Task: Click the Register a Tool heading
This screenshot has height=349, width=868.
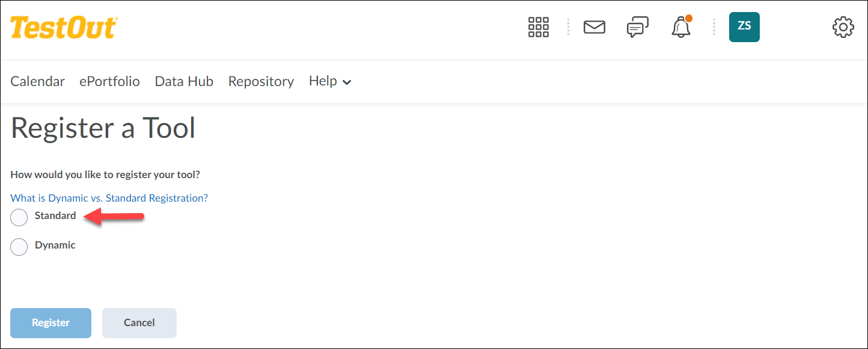Action: tap(102, 128)
